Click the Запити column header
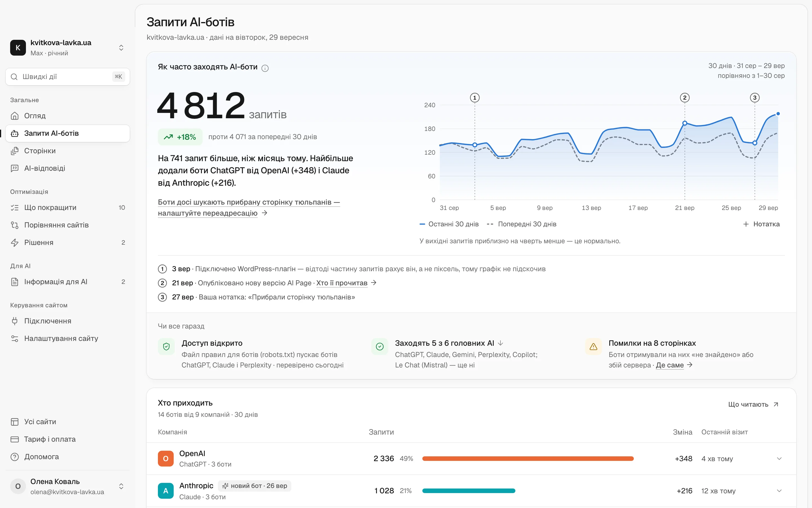This screenshot has width=812, height=508. [381, 432]
